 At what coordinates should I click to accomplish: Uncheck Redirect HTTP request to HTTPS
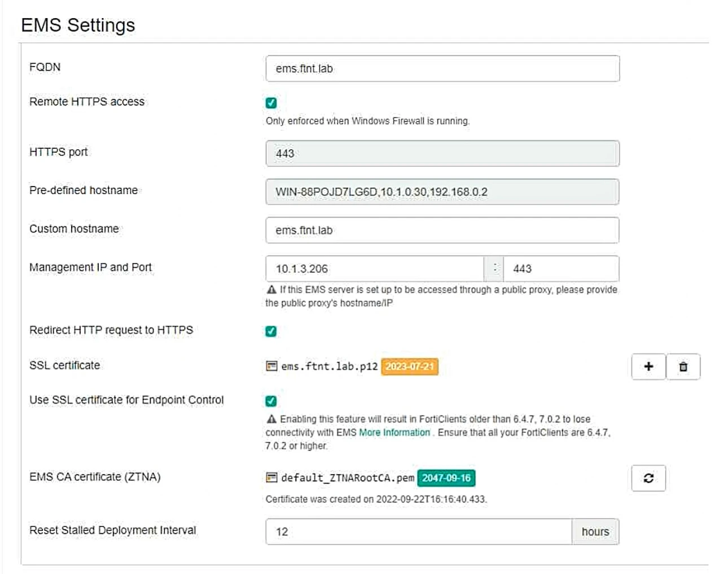(271, 331)
